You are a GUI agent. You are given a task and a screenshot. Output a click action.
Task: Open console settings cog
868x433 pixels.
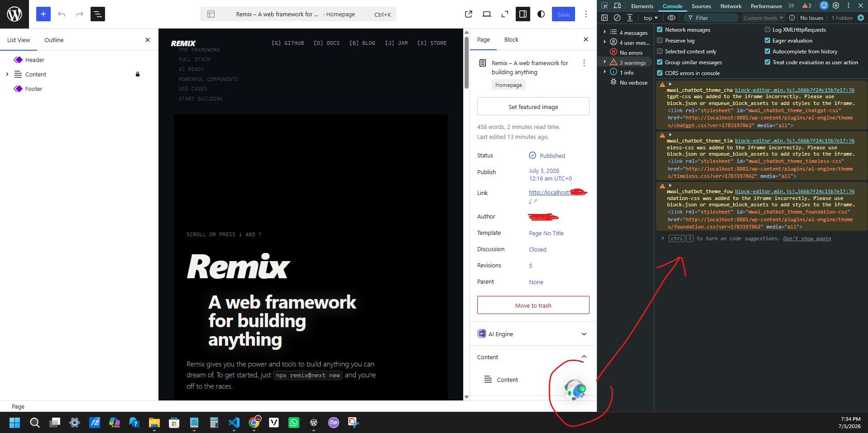(x=861, y=18)
